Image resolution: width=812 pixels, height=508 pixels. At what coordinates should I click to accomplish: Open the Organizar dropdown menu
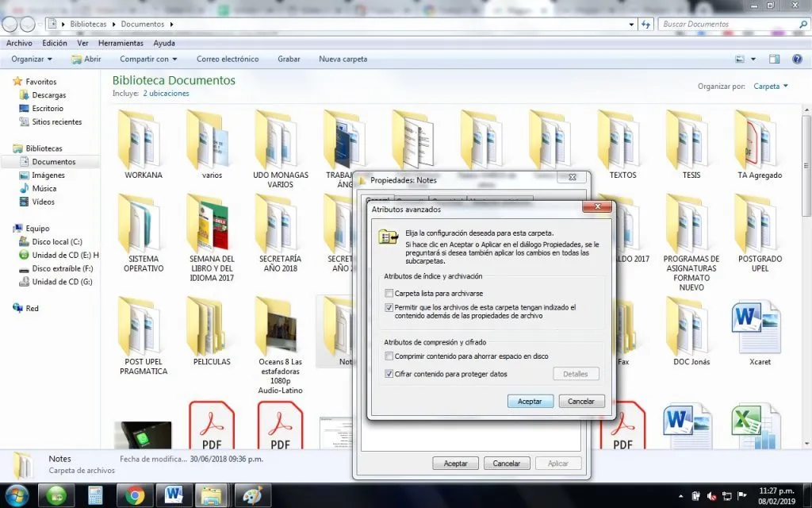(30, 58)
